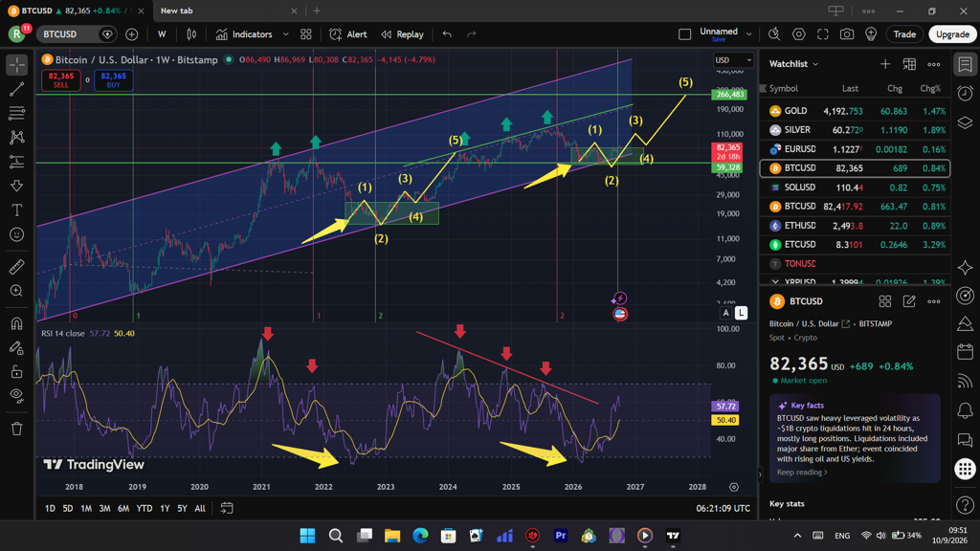Click the Upgrade button
This screenshot has height=551, width=980.
coord(952,34)
